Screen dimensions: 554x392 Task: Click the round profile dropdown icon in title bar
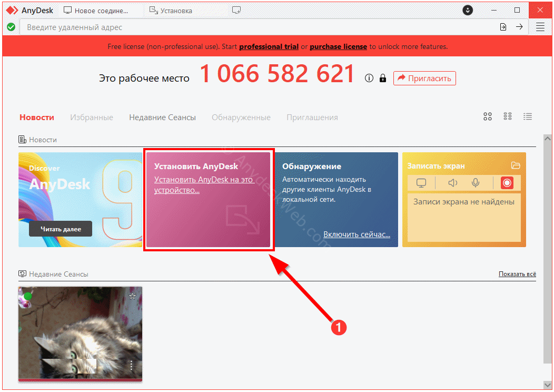click(468, 10)
